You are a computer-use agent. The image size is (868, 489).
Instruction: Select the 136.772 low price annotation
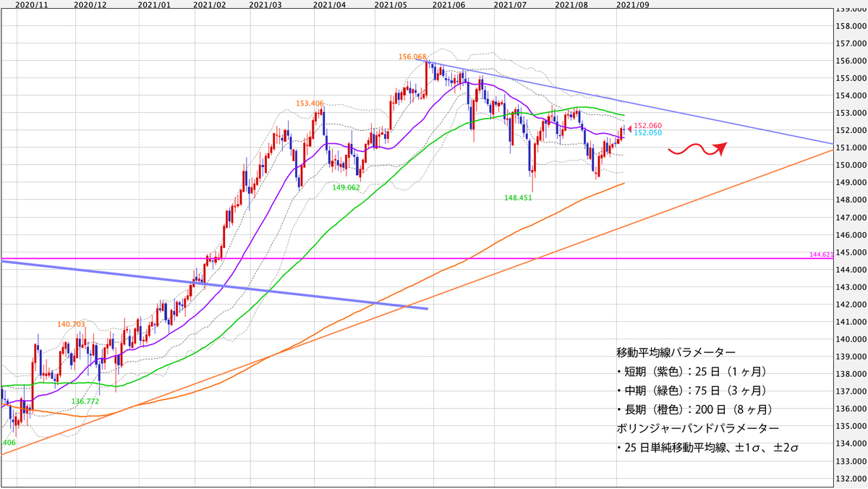85,400
